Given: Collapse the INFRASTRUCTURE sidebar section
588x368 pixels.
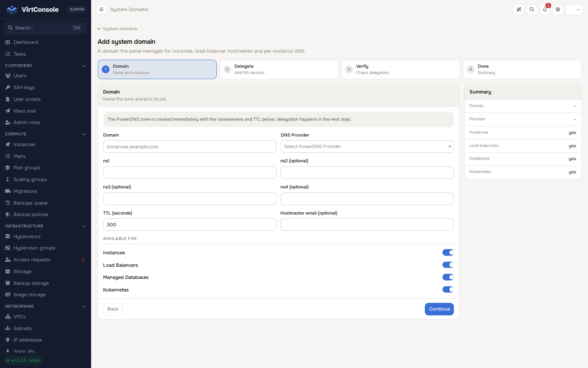Looking at the screenshot, I should (x=84, y=226).
